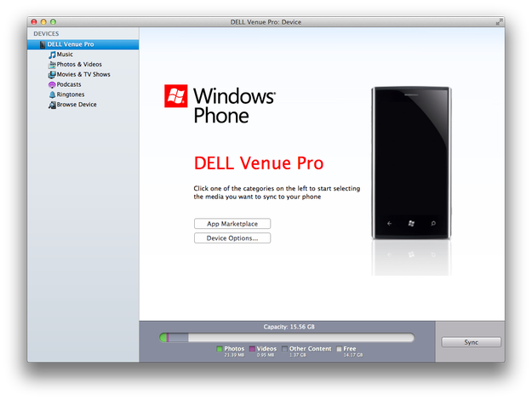Click the Browse Device icon
The image size is (532, 400).
(x=52, y=105)
